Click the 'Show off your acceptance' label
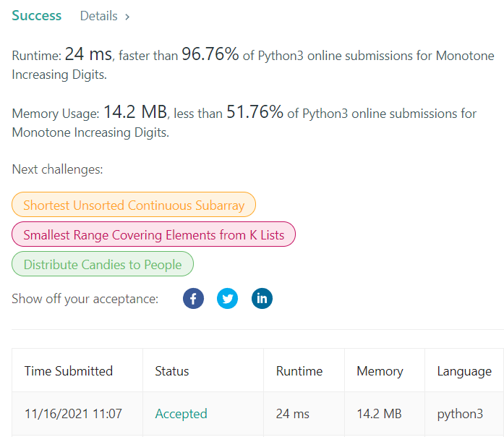This screenshot has width=504, height=437. pyautogui.click(x=85, y=298)
